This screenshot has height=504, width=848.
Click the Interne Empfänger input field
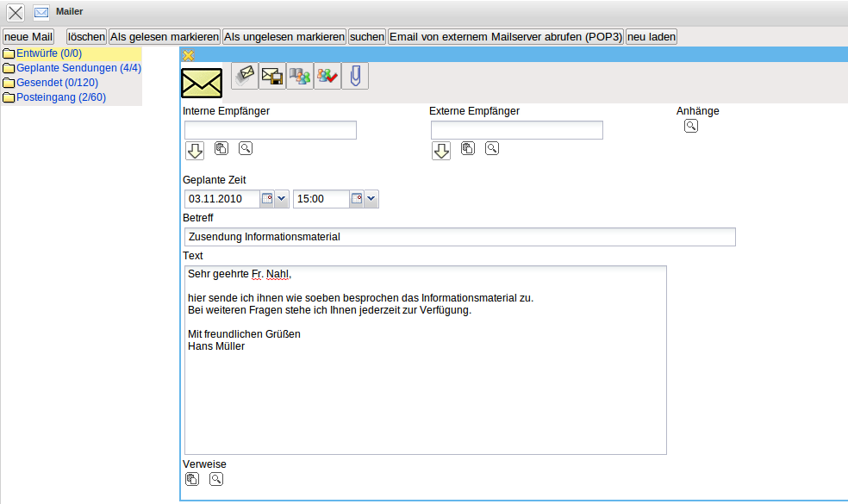pos(271,130)
